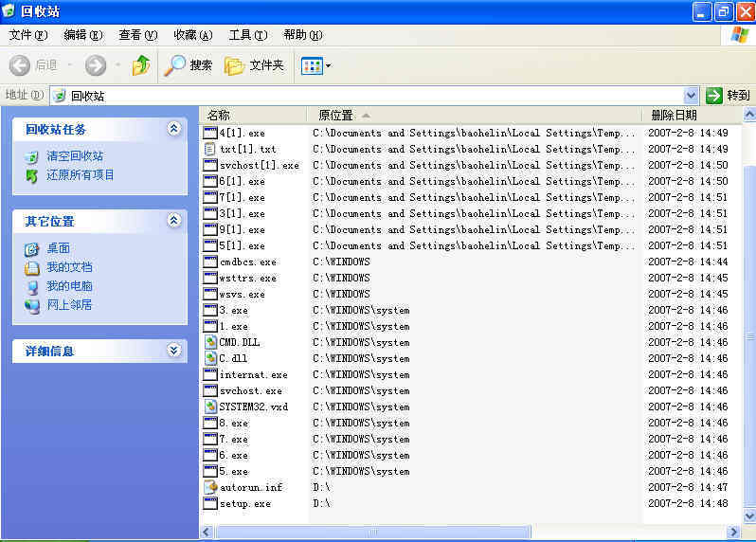This screenshot has height=542, width=756.
Task: Open the 文件 menu
Action: point(27,35)
